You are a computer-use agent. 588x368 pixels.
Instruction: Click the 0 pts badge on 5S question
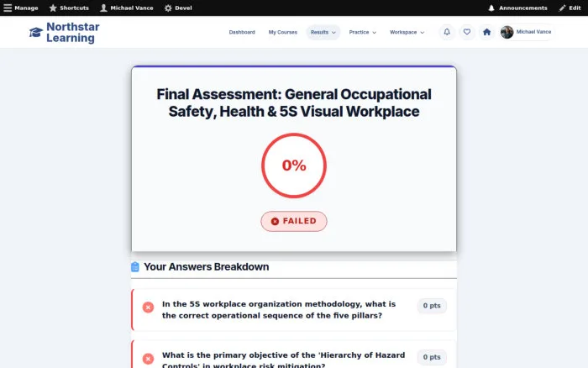coord(432,306)
